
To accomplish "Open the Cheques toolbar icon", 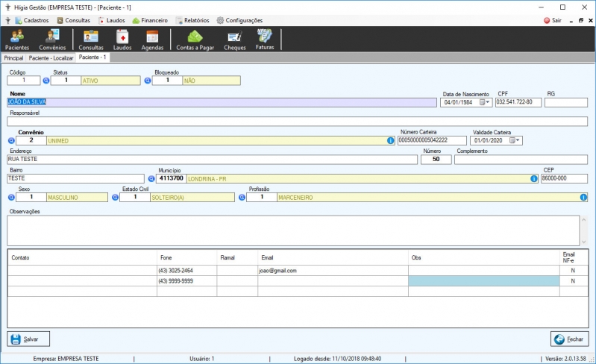I will (234, 40).
